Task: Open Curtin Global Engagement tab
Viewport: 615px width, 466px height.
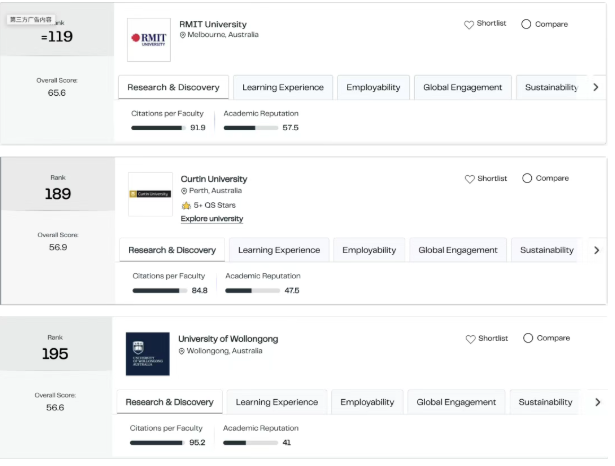Action: coord(458,250)
